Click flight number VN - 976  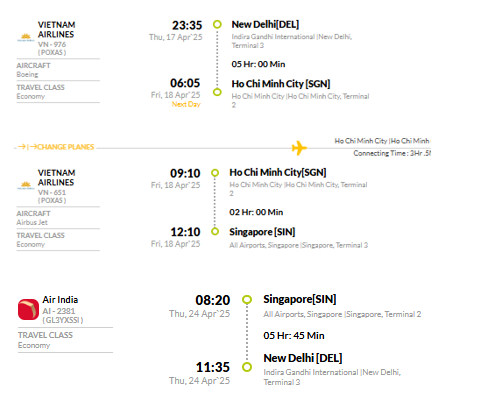click(x=52, y=44)
